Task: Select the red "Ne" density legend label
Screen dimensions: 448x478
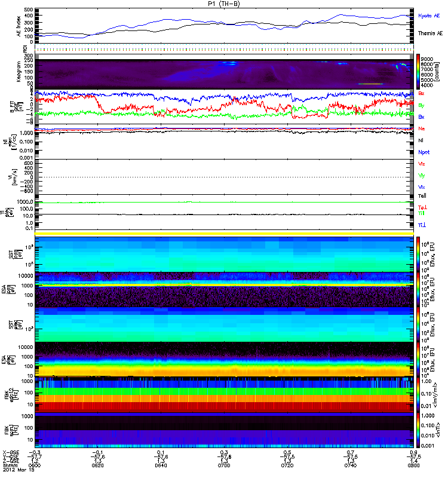Action: click(x=422, y=128)
